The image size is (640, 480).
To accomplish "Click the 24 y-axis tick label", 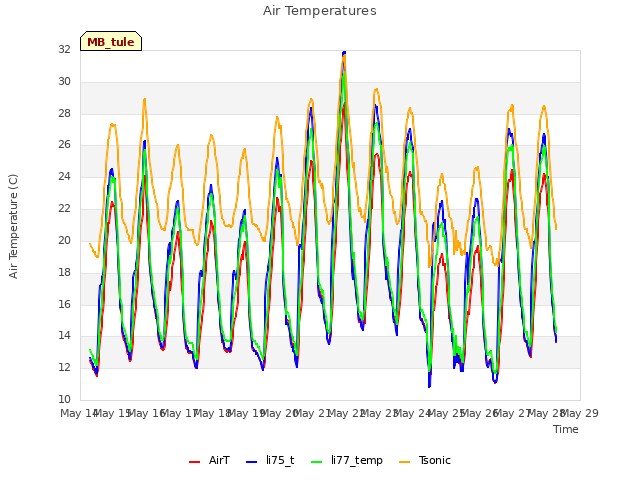I will tap(64, 176).
